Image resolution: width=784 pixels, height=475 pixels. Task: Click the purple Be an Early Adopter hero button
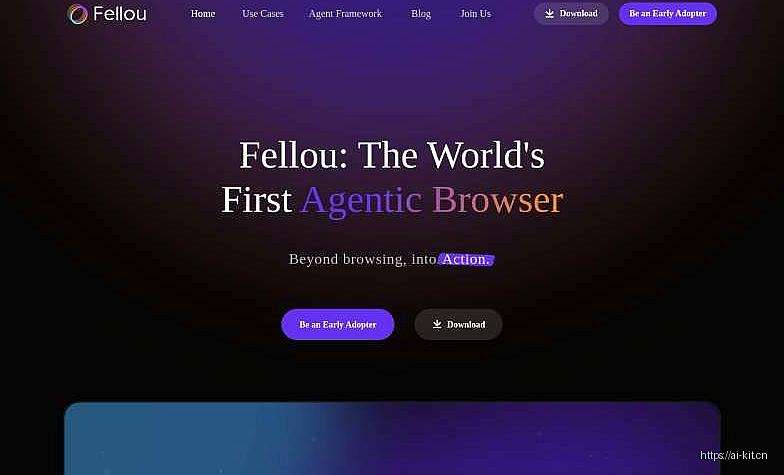point(338,324)
